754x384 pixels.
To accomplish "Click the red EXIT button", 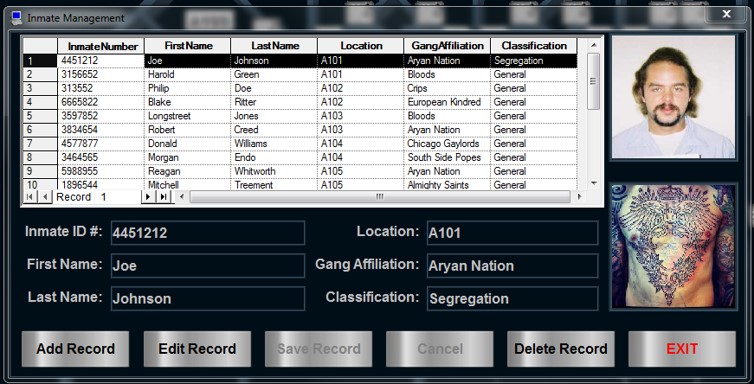I will click(x=682, y=349).
